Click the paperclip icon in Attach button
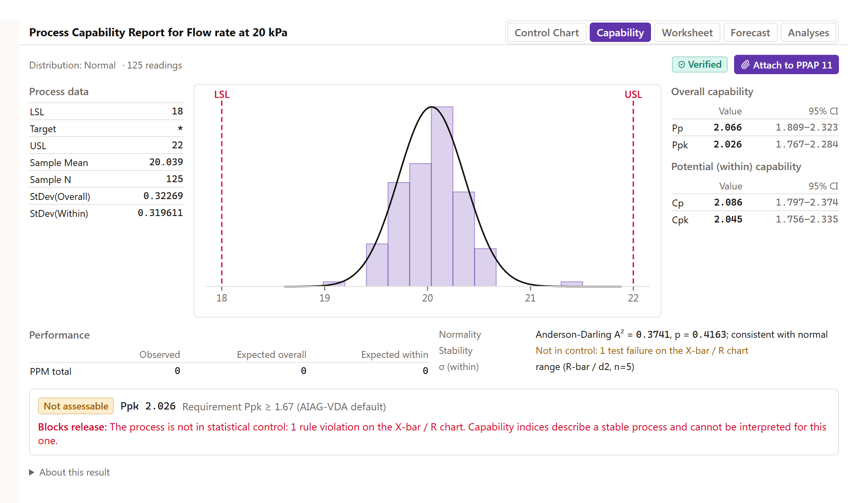 click(745, 65)
